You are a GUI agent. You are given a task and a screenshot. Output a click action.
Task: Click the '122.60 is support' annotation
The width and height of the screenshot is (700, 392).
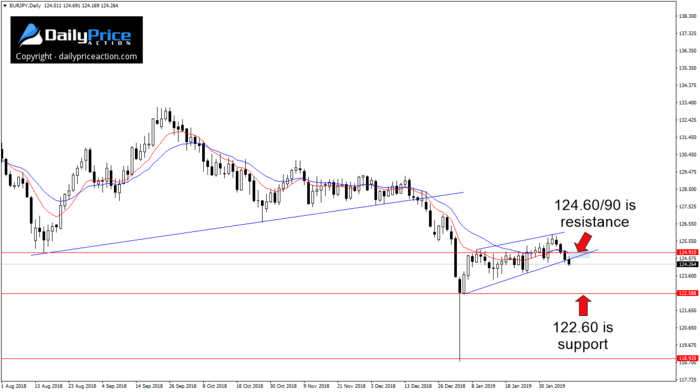(x=583, y=336)
